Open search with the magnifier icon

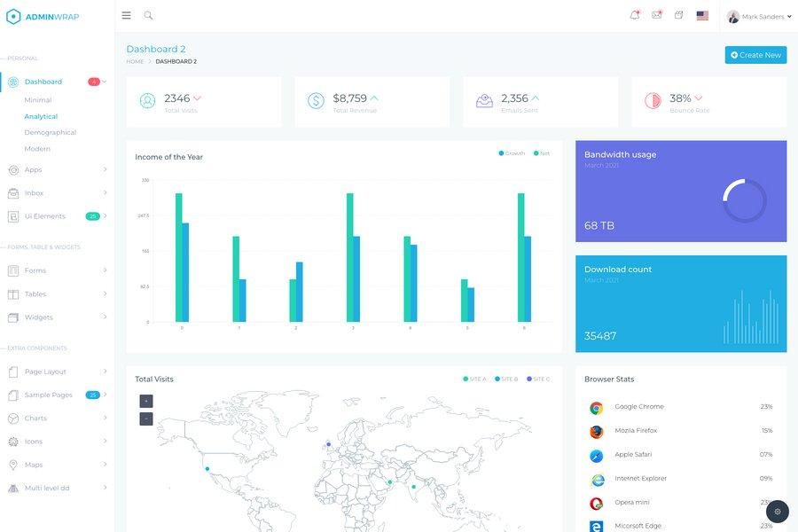point(147,14)
